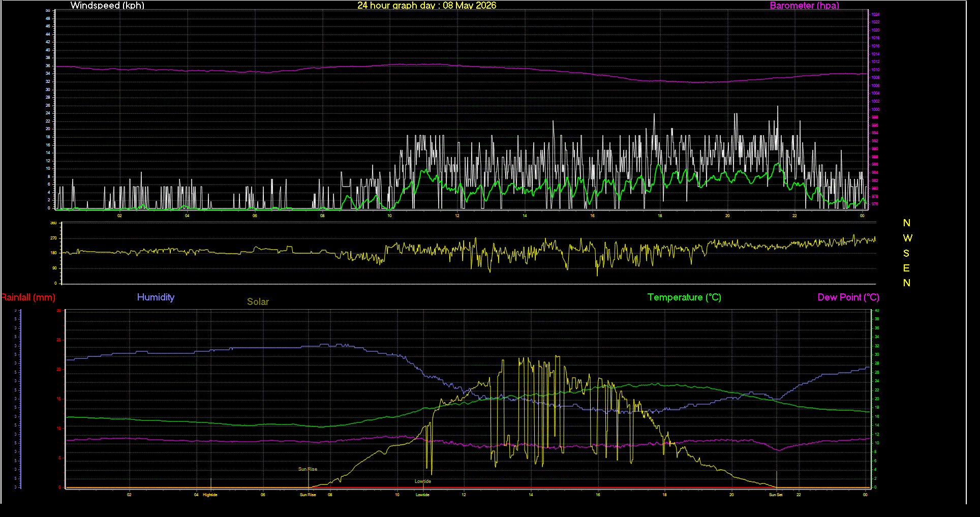The image size is (980, 517).
Task: Click the '1000' barometer axis value
Action: tap(875, 109)
